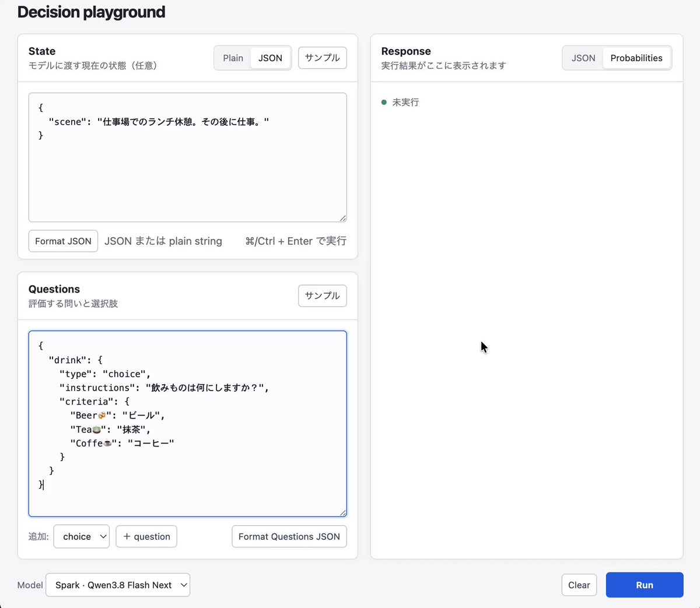Click the beer emoji in Beer key
The image size is (700, 608).
tap(101, 416)
